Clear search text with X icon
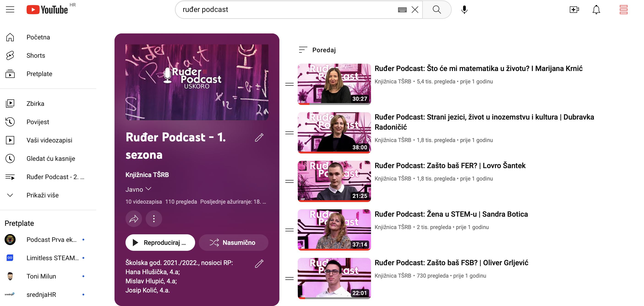The image size is (644, 306). [415, 9]
